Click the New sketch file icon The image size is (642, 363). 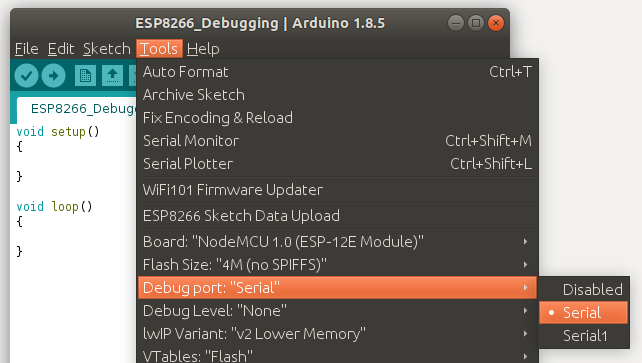[x=85, y=76]
